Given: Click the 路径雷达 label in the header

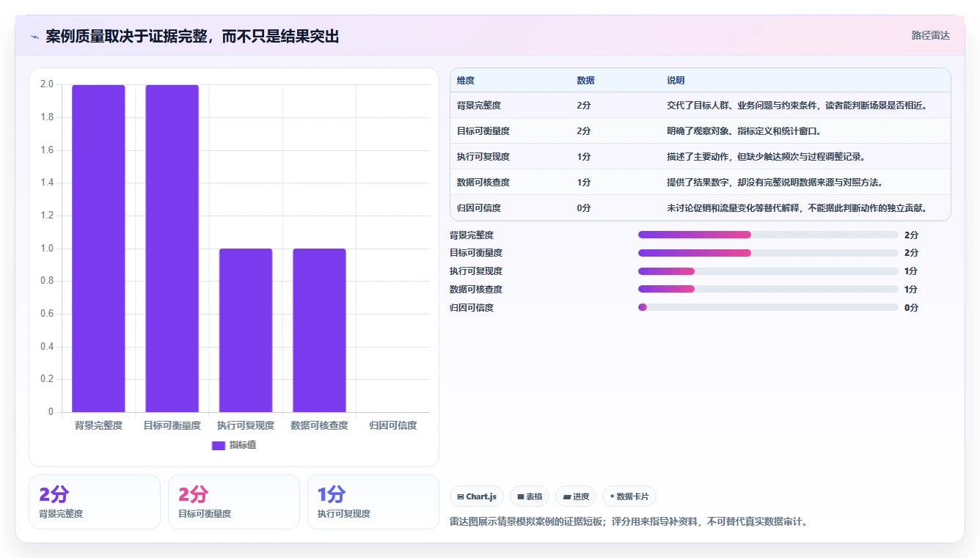Looking at the screenshot, I should 930,35.
